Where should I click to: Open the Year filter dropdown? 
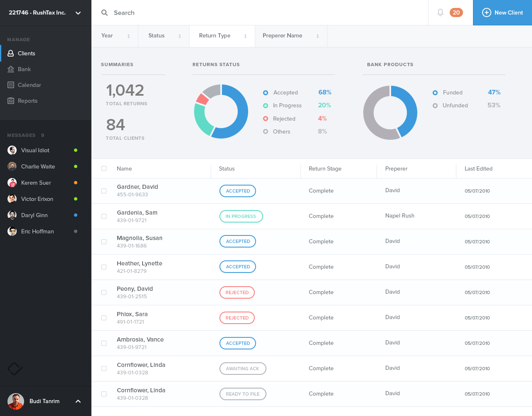(115, 36)
